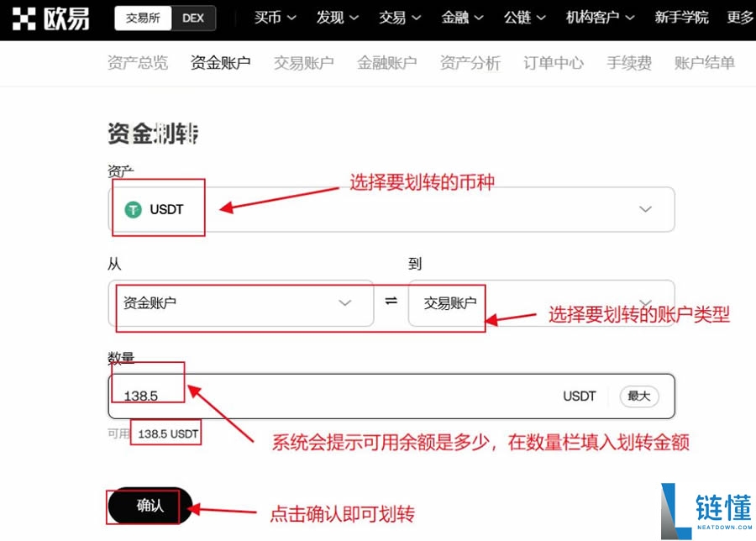
Task: Click the 最大 max amount button
Action: 638,396
